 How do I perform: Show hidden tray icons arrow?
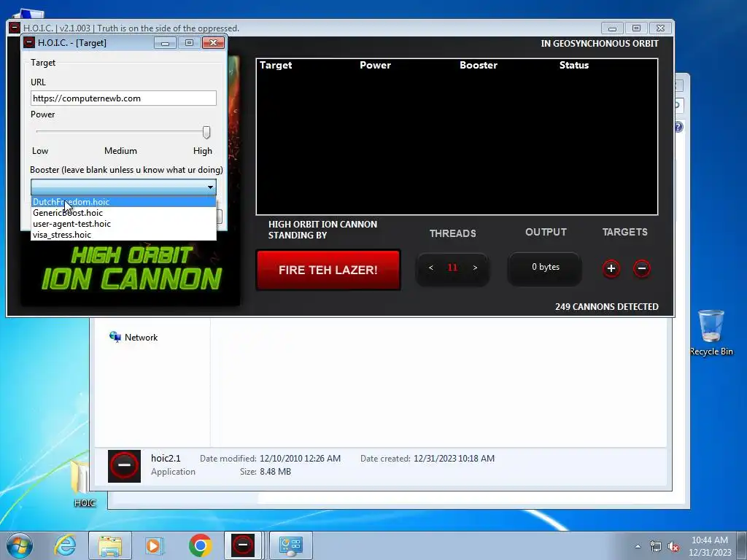coord(638,546)
